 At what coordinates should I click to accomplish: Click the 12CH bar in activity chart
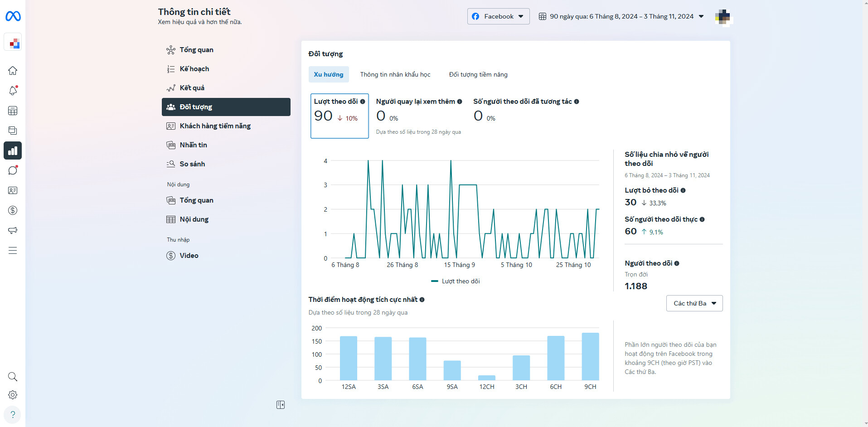487,378
